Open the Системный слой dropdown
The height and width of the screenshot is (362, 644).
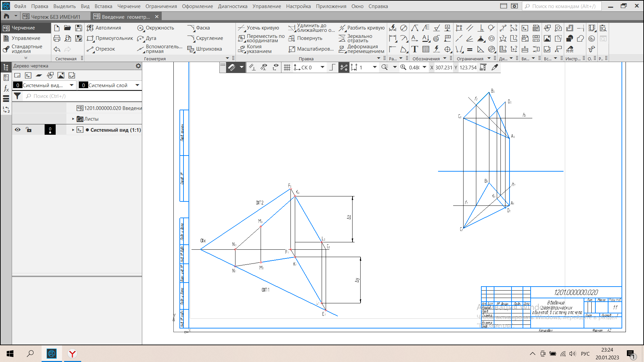[x=137, y=85]
